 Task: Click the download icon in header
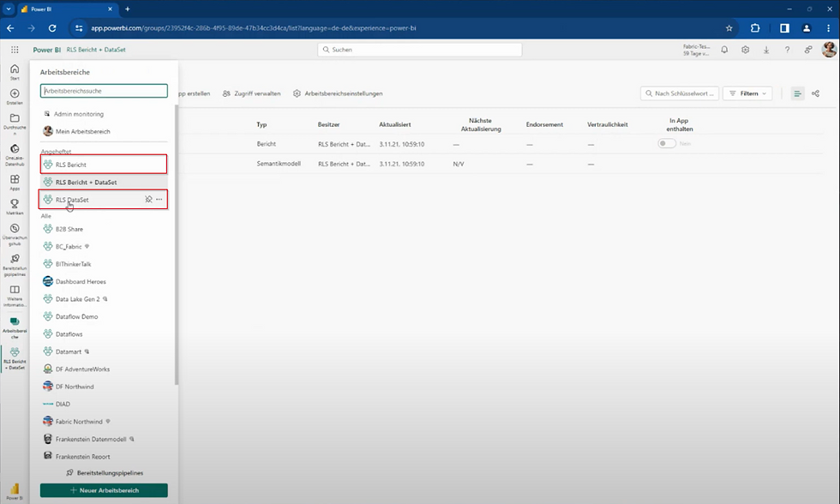point(766,49)
